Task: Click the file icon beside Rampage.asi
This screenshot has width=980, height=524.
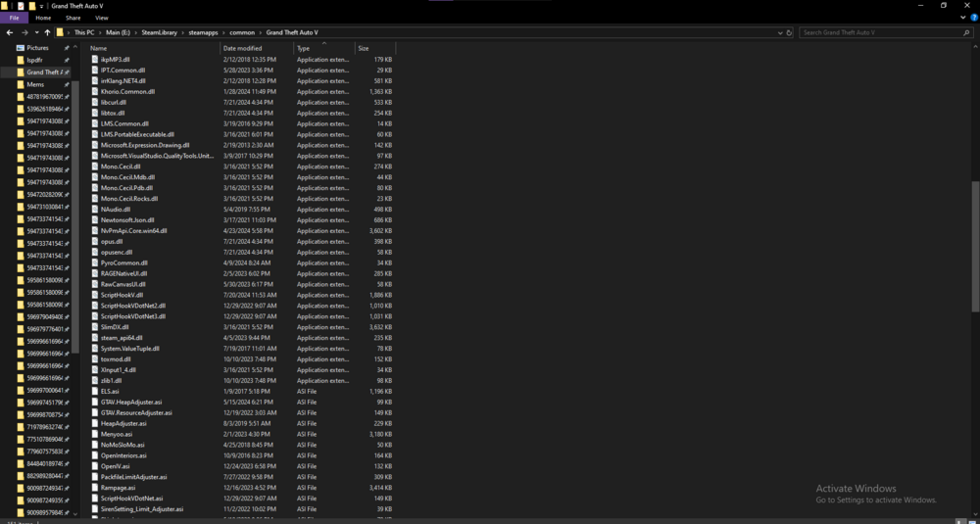Action: point(95,488)
